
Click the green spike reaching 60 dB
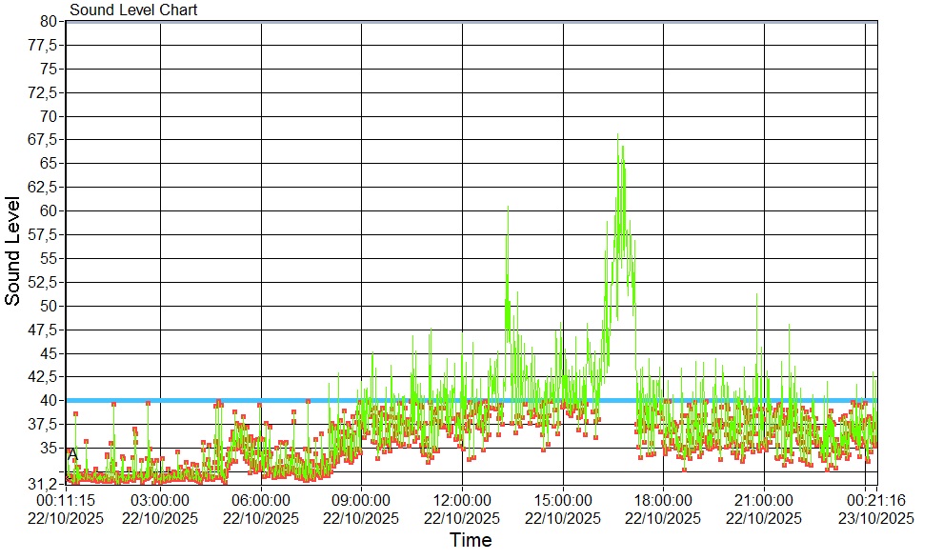[x=508, y=209]
